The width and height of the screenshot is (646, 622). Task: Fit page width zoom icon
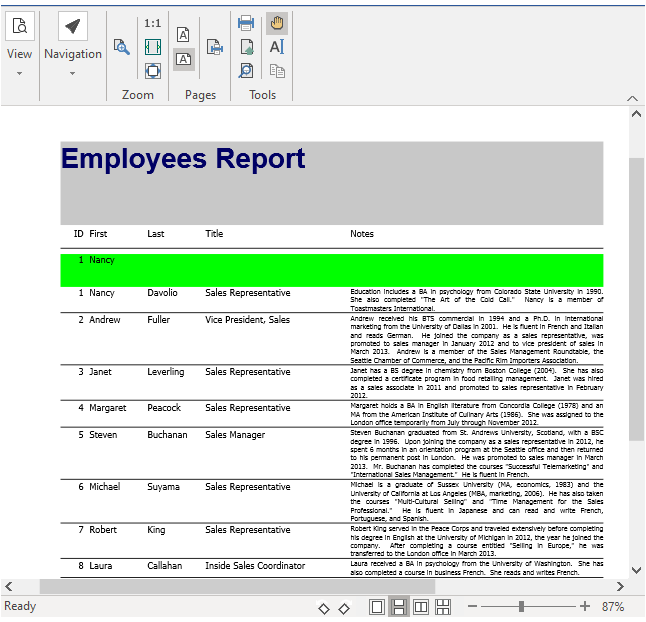tap(152, 47)
